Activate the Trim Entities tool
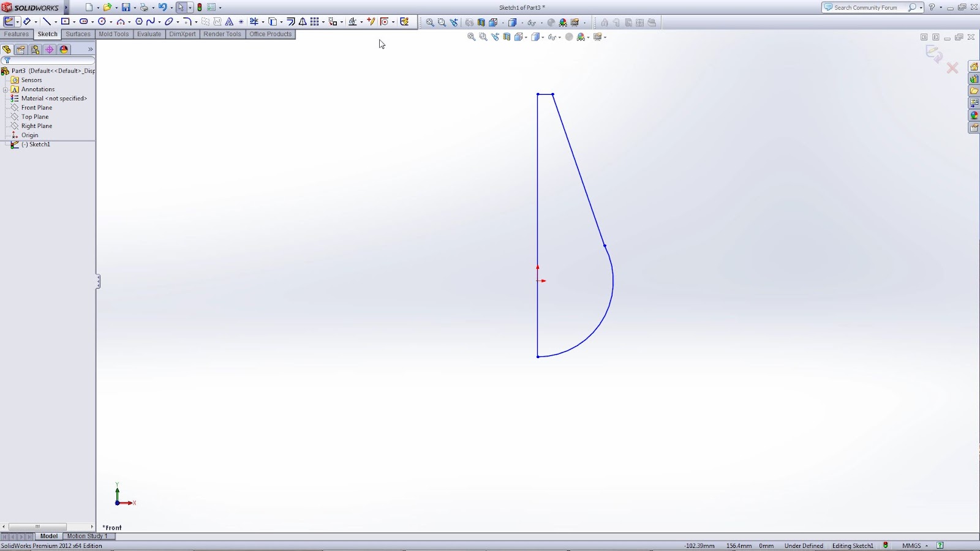The width and height of the screenshot is (980, 551). point(255,22)
